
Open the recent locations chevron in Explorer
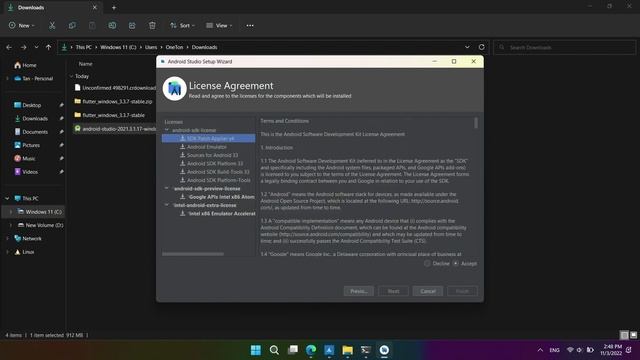(x=36, y=47)
